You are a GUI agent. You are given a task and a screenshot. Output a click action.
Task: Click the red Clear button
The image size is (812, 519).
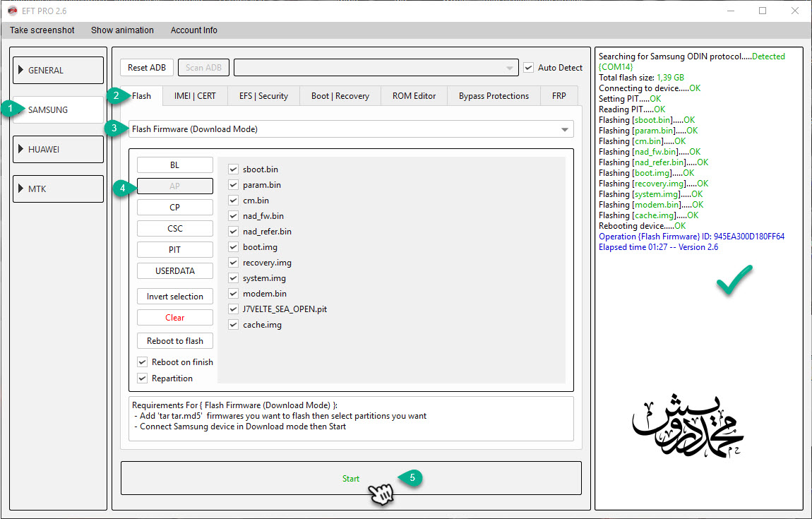pos(174,318)
